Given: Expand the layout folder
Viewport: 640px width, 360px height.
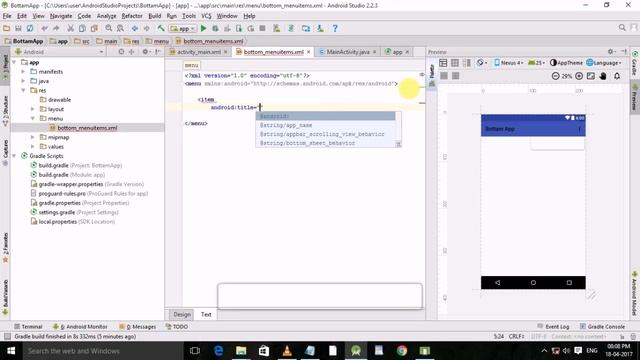Looking at the screenshot, I should pyautogui.click(x=33, y=109).
